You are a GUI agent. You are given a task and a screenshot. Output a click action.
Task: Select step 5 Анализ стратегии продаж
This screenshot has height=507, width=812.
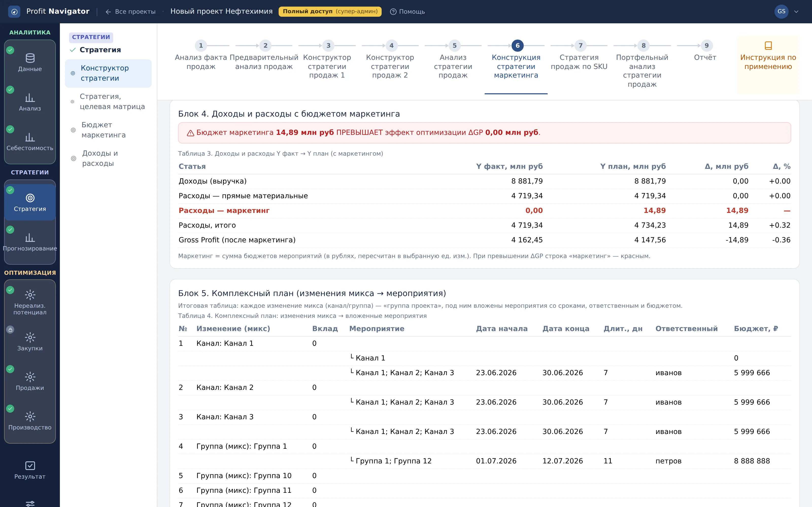click(453, 61)
